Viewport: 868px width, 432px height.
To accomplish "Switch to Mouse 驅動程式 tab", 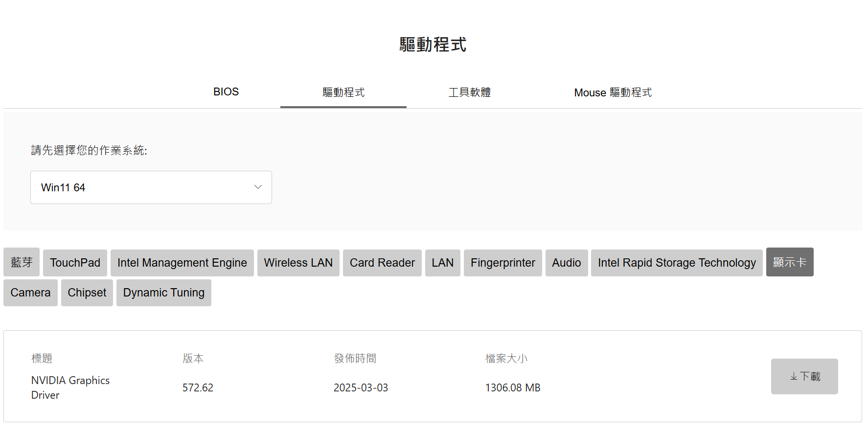I will pos(613,92).
